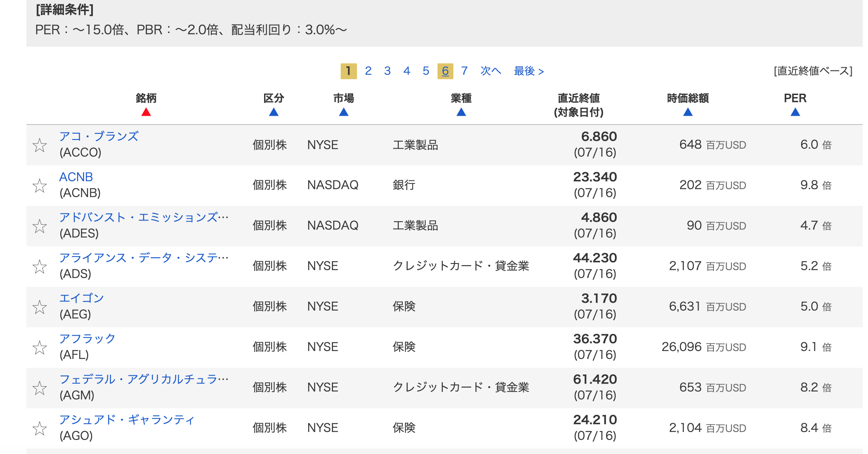Sort by 時価総額 blue triangle
Viewport: 868px width, 454px height.
(x=688, y=113)
